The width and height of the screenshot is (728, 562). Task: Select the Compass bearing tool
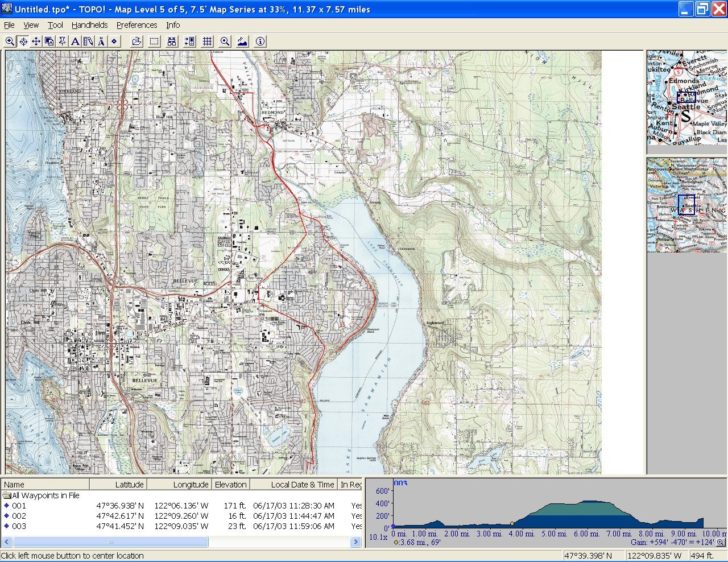[101, 42]
